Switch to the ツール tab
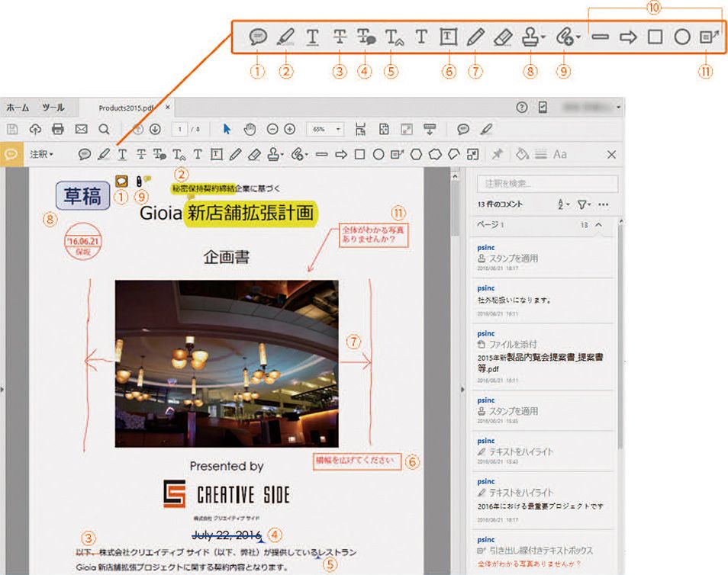The image size is (728, 575). click(53, 108)
